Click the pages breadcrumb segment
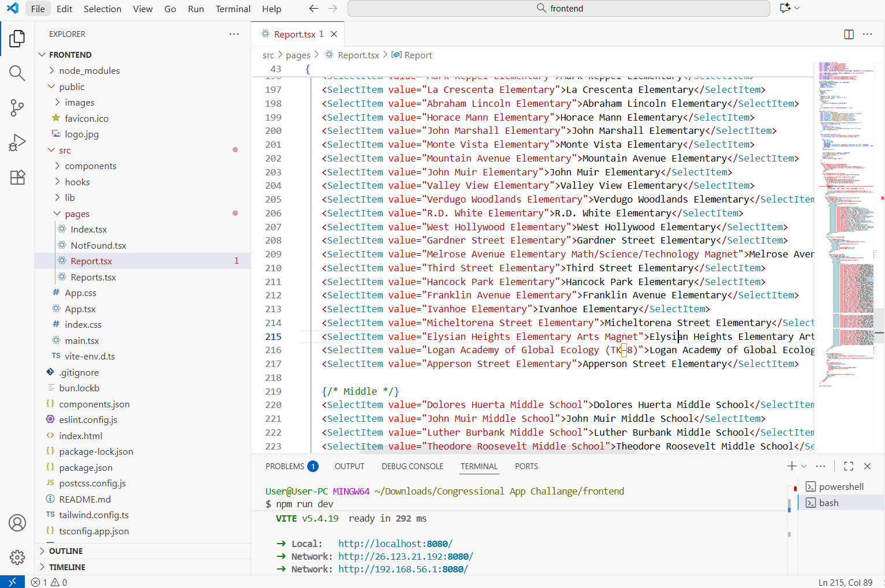This screenshot has height=588, width=885. pos(298,55)
